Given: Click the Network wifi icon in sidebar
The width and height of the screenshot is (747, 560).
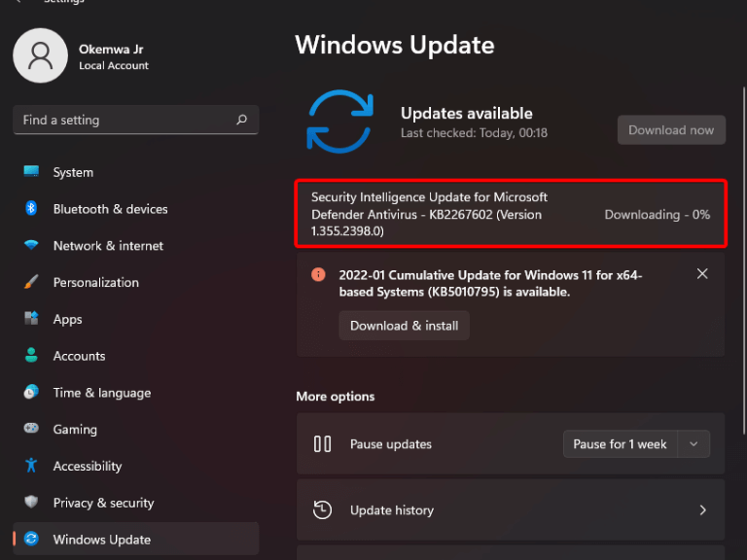Looking at the screenshot, I should [x=31, y=245].
